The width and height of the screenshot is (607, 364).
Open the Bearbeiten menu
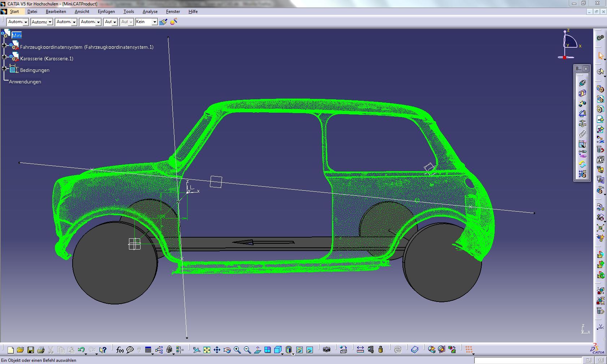(56, 12)
